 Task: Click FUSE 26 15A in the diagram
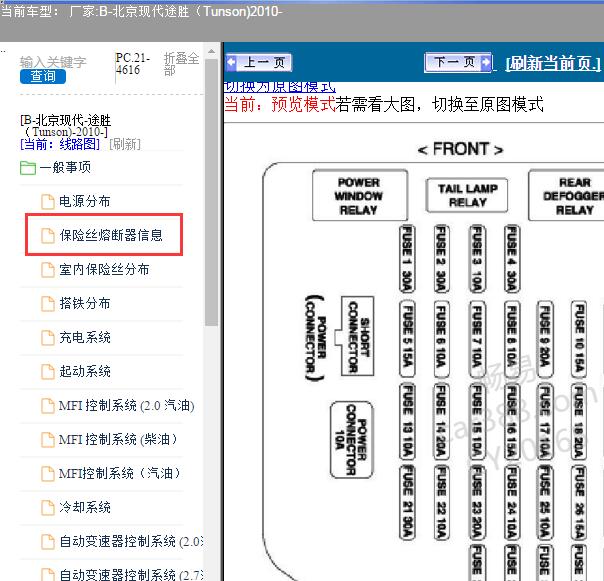(579, 502)
